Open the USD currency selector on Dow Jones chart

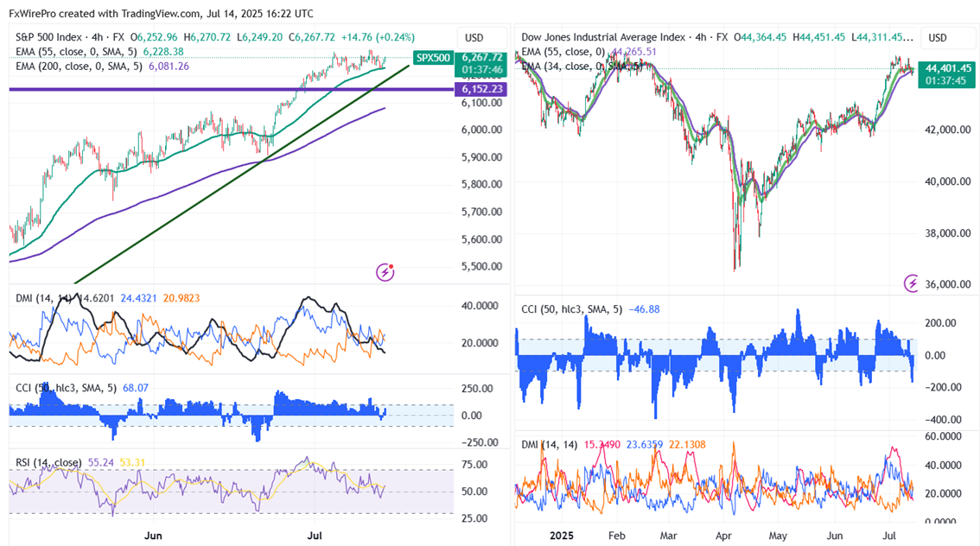pos(938,37)
